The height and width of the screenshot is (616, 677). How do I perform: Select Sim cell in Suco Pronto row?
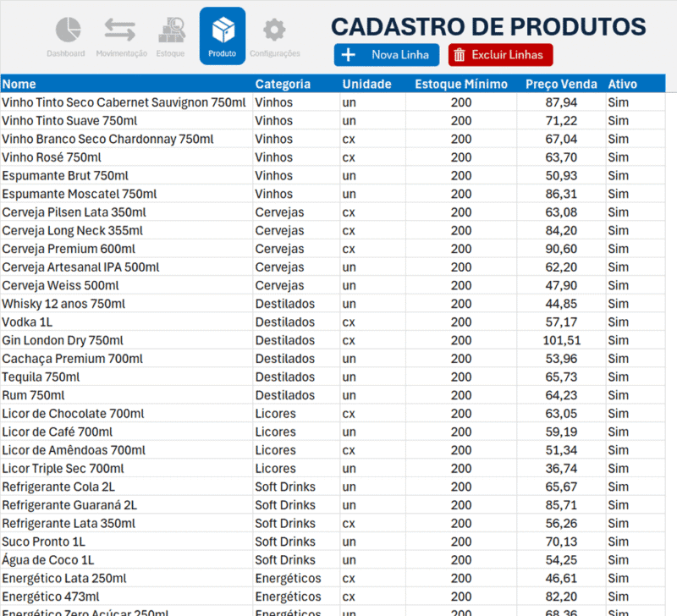coord(636,542)
